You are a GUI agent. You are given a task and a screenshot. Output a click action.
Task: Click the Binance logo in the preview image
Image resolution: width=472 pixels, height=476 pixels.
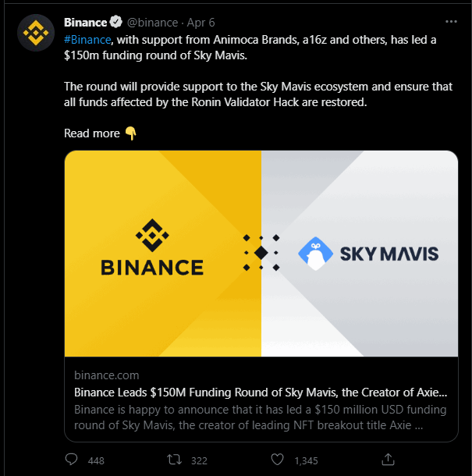(x=152, y=247)
